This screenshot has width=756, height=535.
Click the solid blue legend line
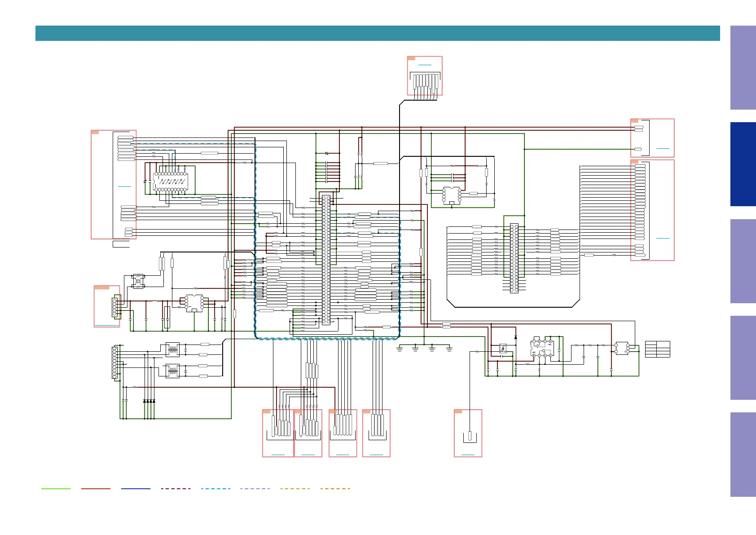tap(136, 489)
